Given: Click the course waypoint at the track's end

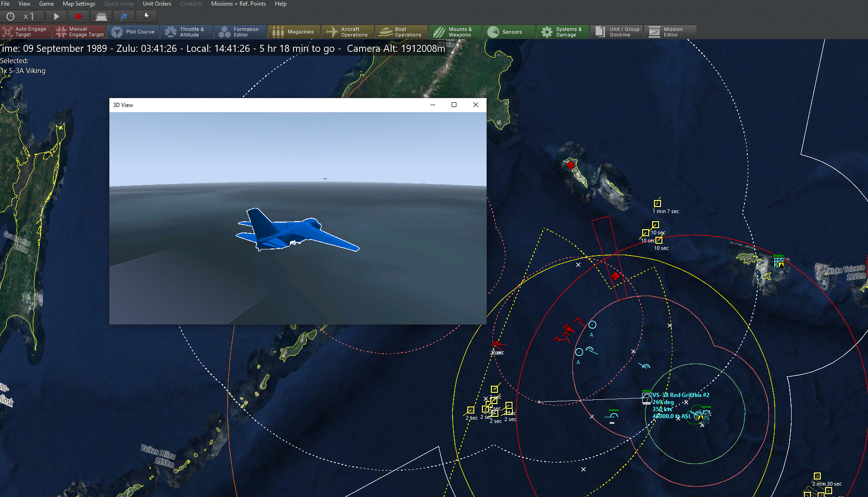Looking at the screenshot, I should click(x=539, y=402).
